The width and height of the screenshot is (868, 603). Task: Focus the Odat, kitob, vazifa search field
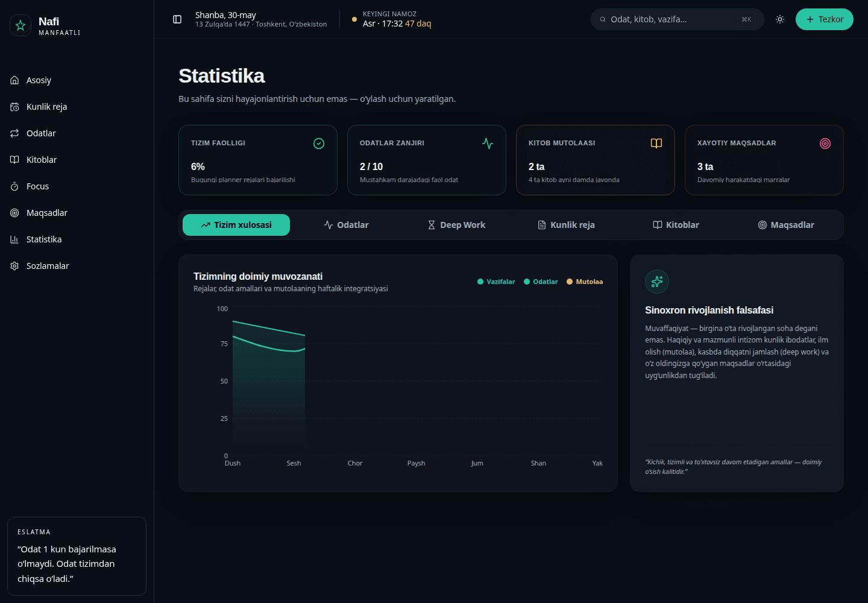coord(678,19)
